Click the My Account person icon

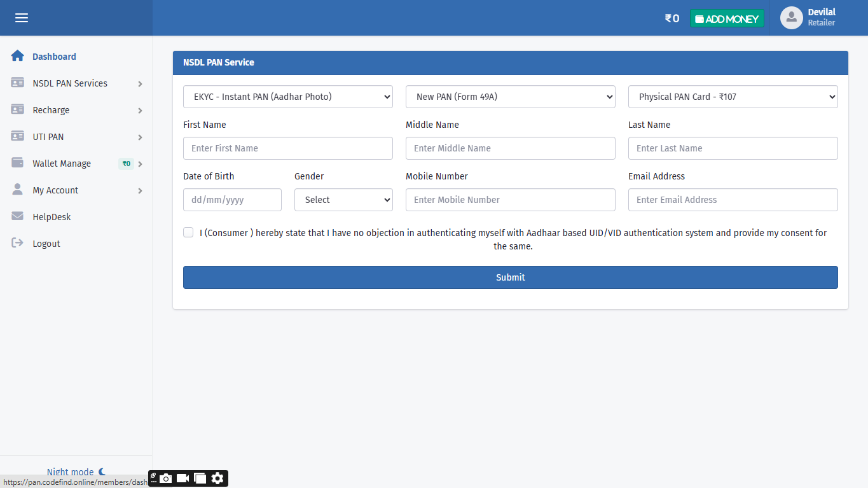(18, 190)
